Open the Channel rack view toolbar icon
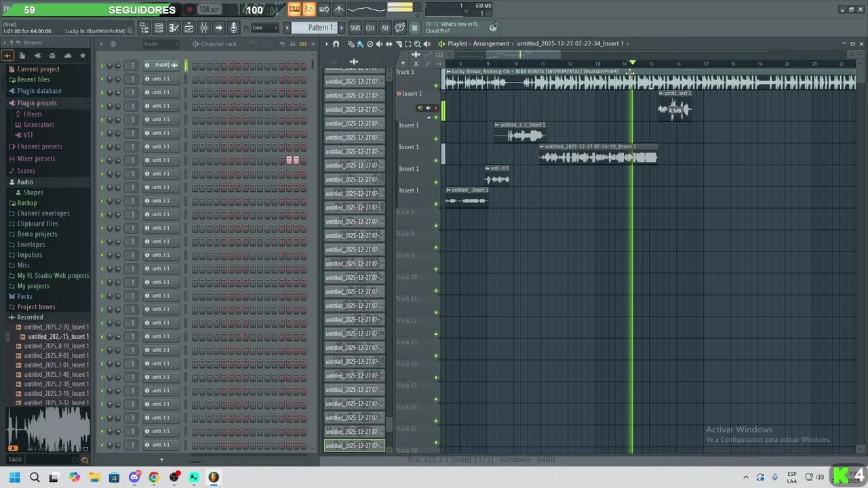 159,28
